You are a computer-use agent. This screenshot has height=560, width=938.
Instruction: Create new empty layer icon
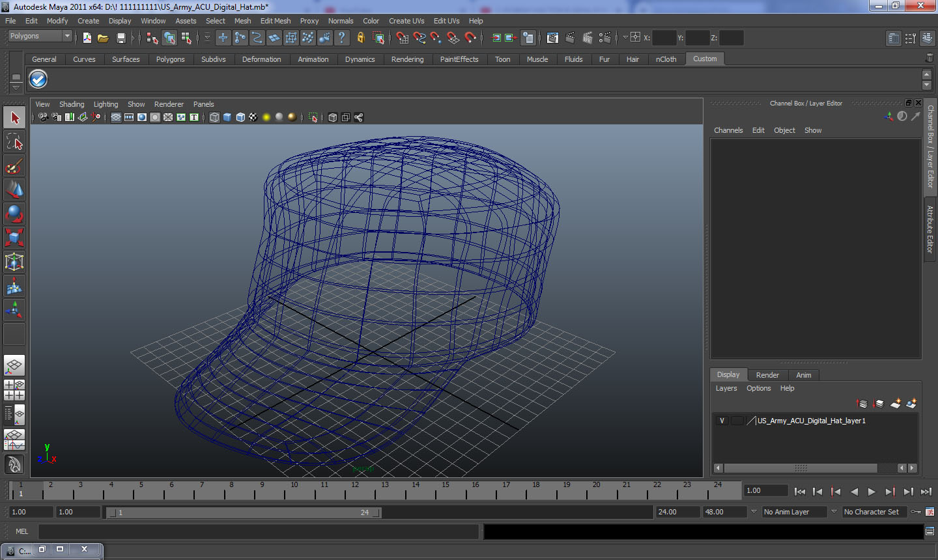click(x=896, y=404)
